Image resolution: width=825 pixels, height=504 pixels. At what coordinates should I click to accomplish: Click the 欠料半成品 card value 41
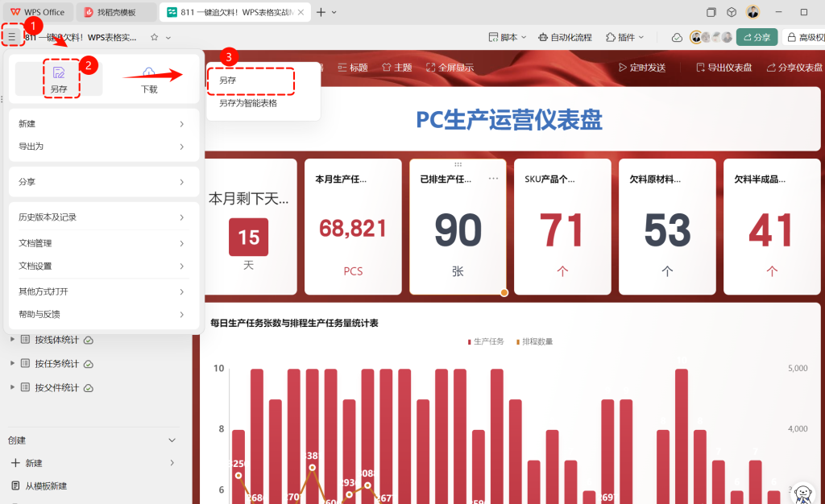[x=771, y=230]
